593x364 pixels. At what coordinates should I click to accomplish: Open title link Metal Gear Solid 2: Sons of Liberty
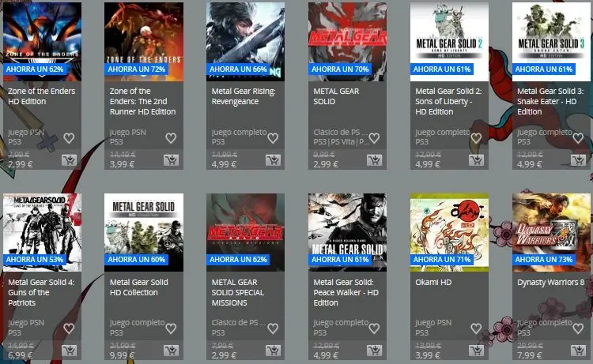click(448, 101)
